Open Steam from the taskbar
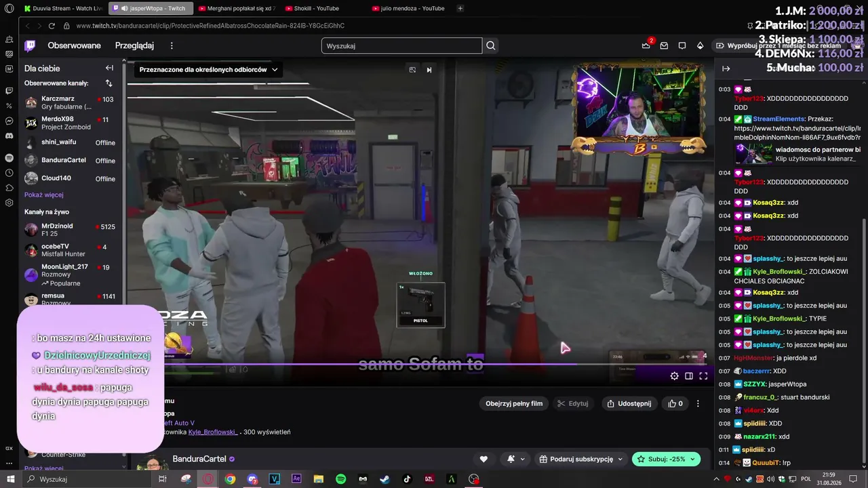 click(x=384, y=479)
